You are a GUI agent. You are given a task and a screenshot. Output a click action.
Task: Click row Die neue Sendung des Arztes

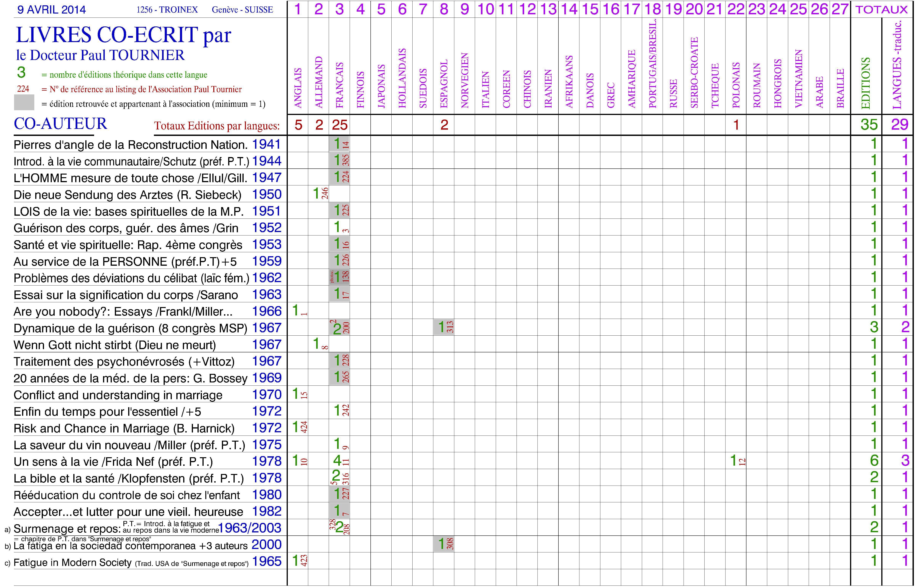tap(127, 195)
